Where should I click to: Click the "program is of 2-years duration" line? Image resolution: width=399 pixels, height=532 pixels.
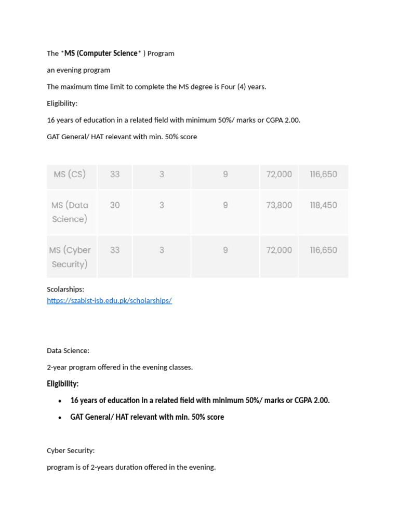131,467
